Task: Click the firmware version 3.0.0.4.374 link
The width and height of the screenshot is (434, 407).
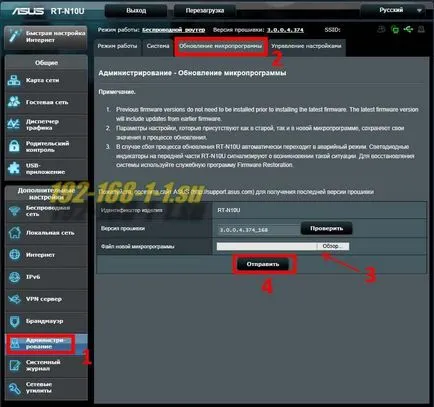Action: pyautogui.click(x=285, y=30)
